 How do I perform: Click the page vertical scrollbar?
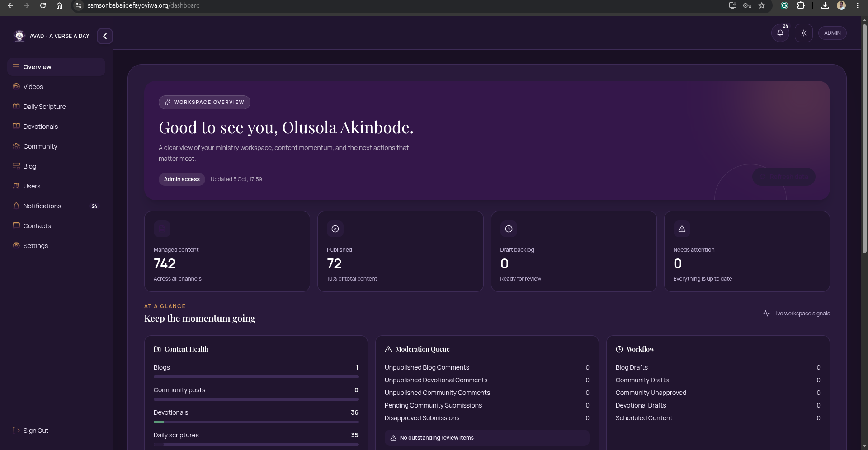click(x=864, y=138)
